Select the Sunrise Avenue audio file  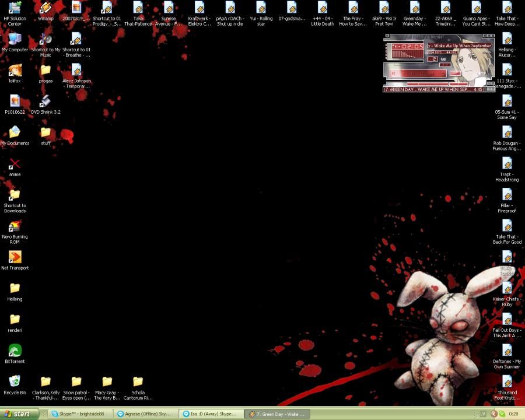pos(169,13)
